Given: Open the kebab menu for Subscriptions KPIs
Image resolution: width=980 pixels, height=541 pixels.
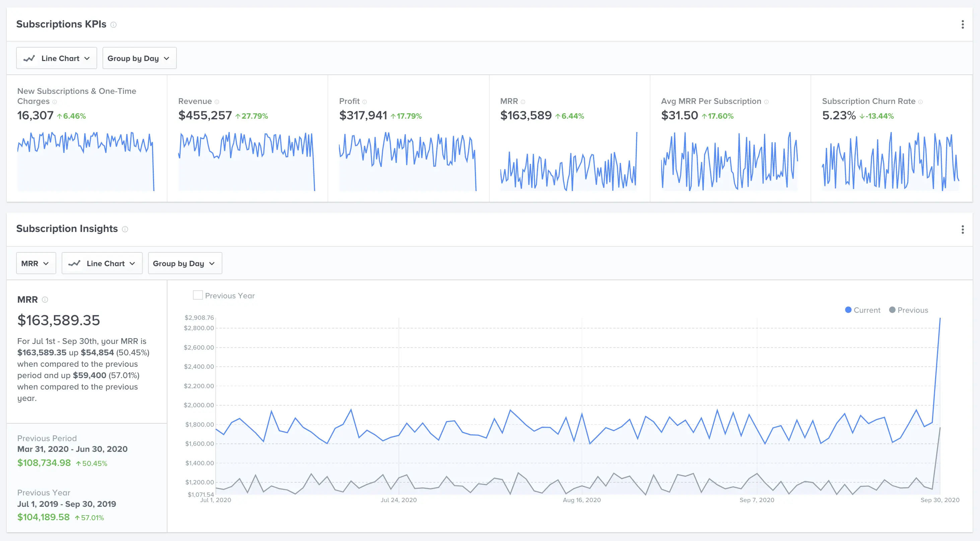Looking at the screenshot, I should click(x=963, y=24).
